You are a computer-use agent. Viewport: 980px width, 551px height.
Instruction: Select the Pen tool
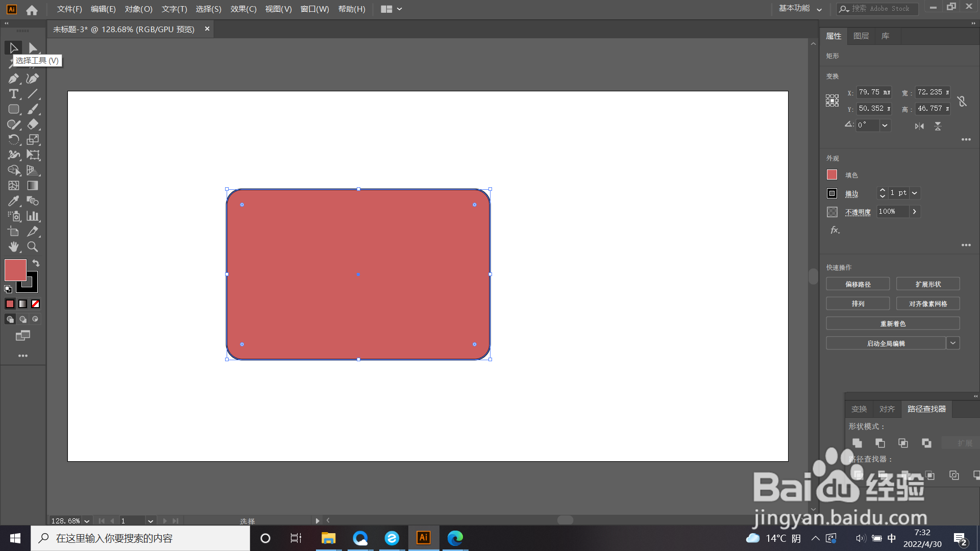tap(13, 79)
